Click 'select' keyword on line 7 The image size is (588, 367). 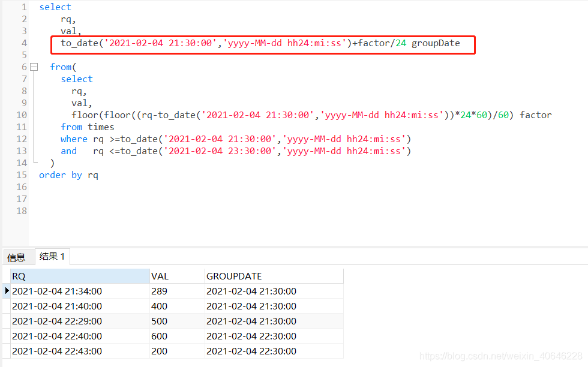(x=77, y=79)
